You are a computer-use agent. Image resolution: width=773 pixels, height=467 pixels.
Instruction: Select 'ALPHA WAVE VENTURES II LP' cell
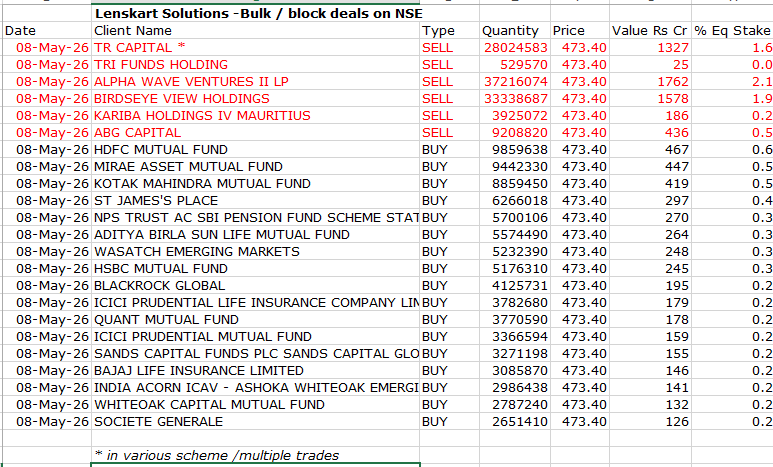tap(255, 82)
